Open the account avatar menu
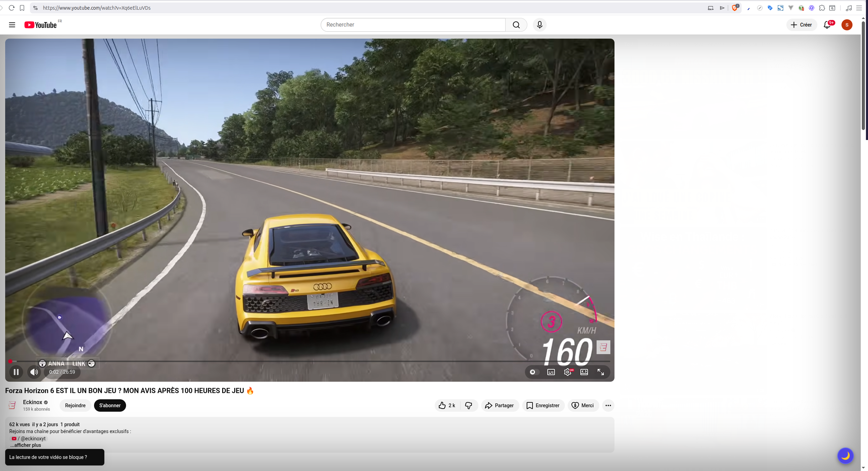Viewport: 868px width, 471px height. point(847,25)
